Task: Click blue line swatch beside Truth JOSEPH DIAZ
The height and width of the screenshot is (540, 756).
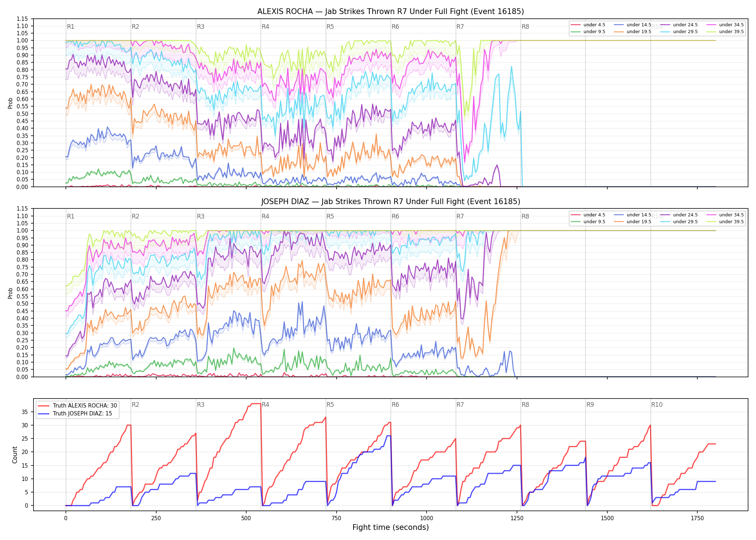Action: (44, 414)
